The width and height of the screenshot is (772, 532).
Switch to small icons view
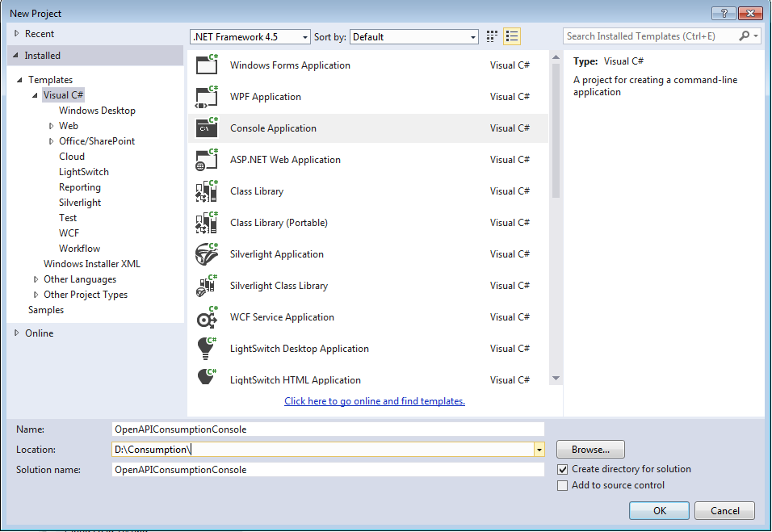pos(493,36)
